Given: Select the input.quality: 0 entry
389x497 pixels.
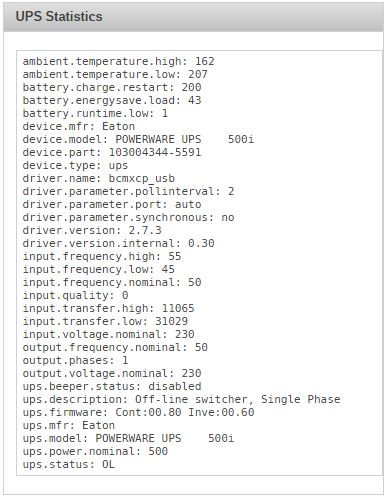Looking at the screenshot, I should (75, 295).
